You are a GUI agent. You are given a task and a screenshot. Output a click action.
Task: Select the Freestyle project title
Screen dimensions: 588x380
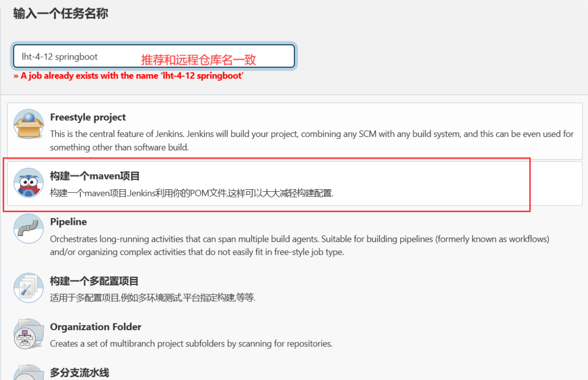[x=88, y=118]
